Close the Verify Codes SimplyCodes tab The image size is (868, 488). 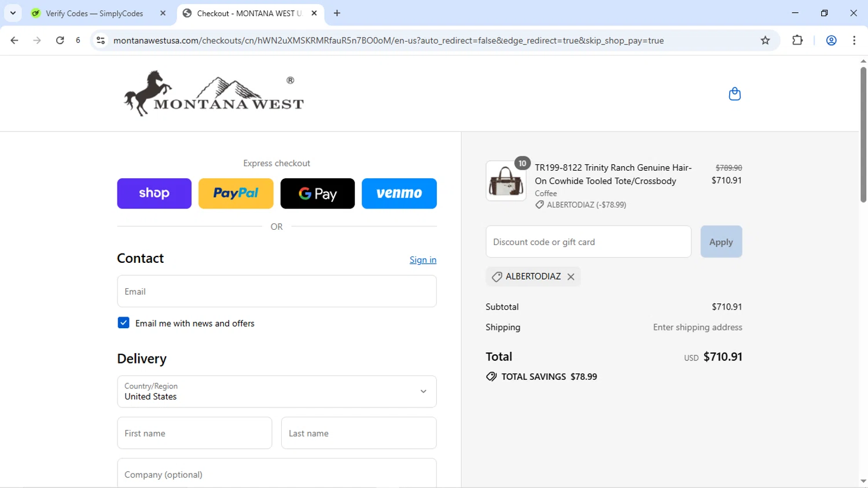(163, 13)
